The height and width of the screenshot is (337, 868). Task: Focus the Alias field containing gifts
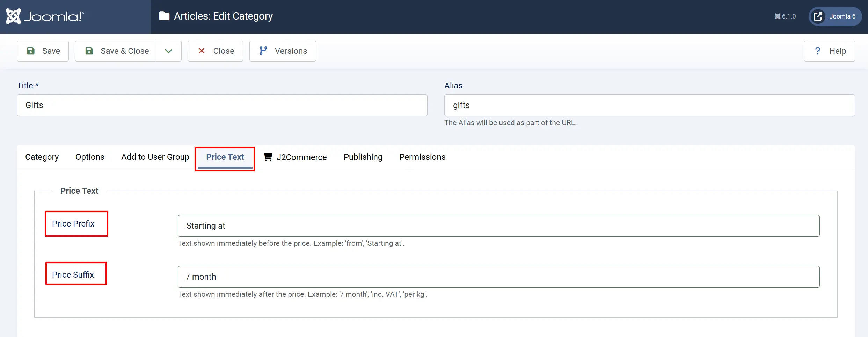649,105
